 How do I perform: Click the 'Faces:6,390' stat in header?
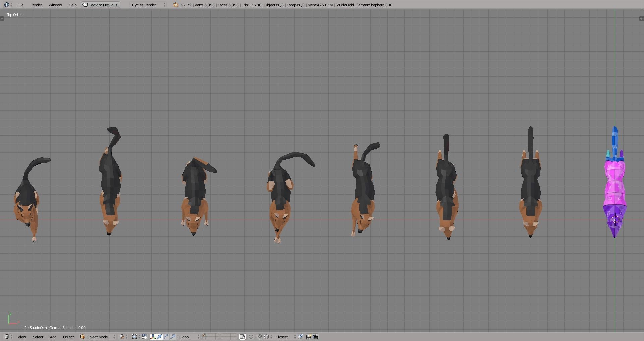click(228, 5)
